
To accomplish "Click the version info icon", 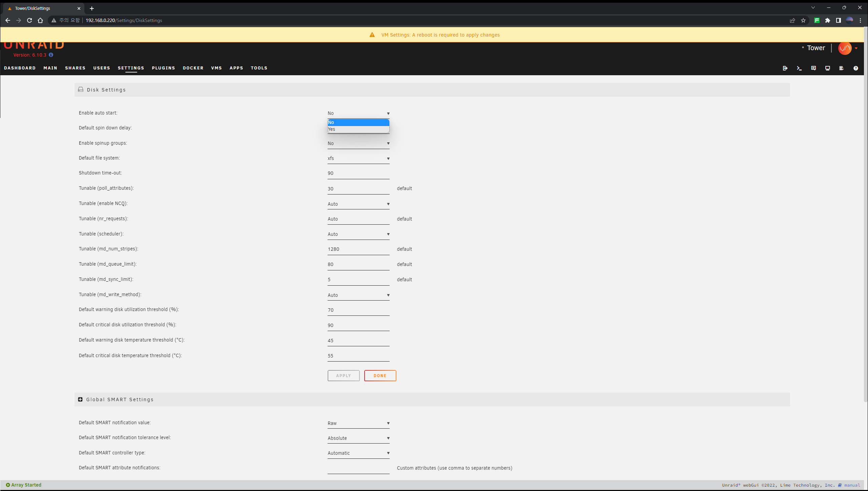I will (51, 55).
